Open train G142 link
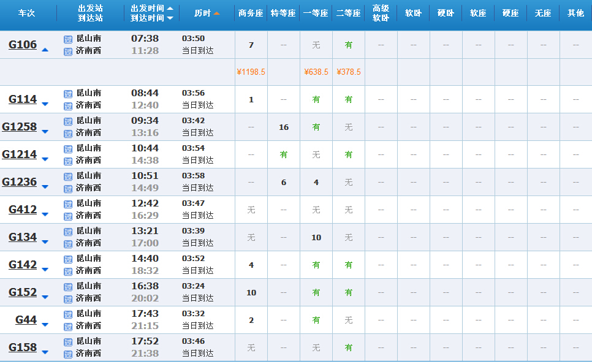Viewport: 592px width, 364px height. (23, 265)
